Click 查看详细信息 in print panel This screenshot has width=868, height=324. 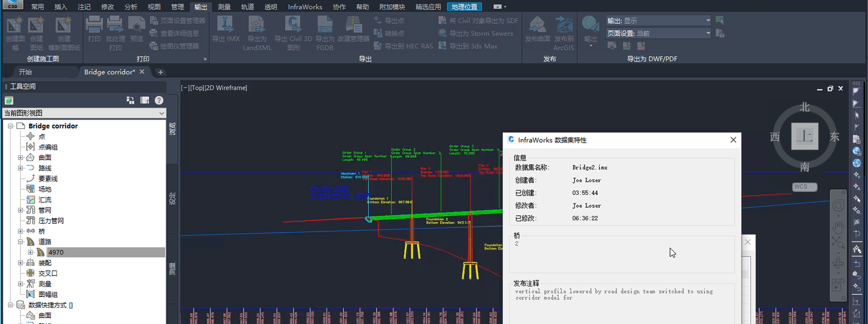174,33
